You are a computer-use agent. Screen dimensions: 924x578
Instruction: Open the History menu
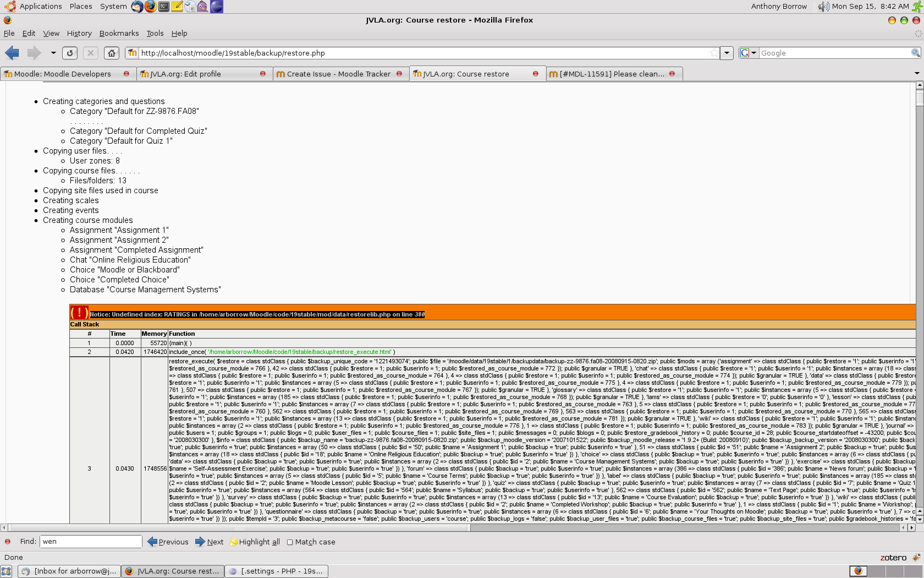click(x=79, y=33)
